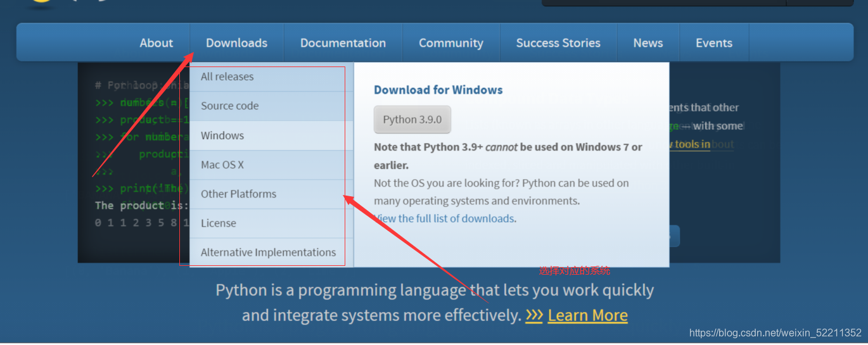868x345 pixels.
Task: Choose Other Platforms in Downloads dropdown
Action: (x=272, y=194)
